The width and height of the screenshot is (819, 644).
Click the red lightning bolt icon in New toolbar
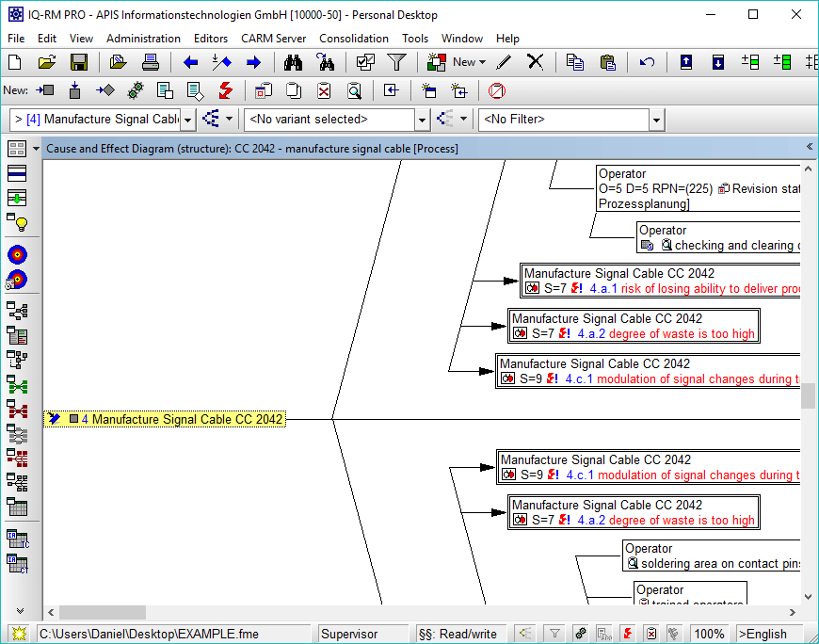pos(226,91)
